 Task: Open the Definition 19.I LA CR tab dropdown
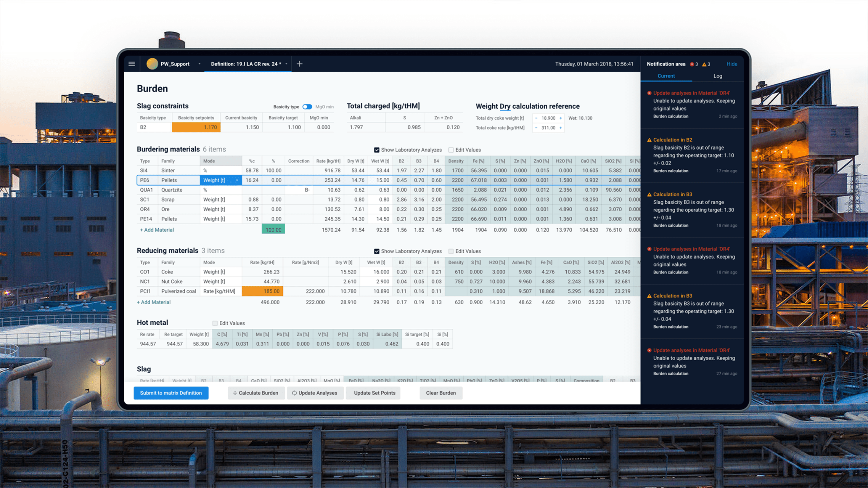coord(286,64)
